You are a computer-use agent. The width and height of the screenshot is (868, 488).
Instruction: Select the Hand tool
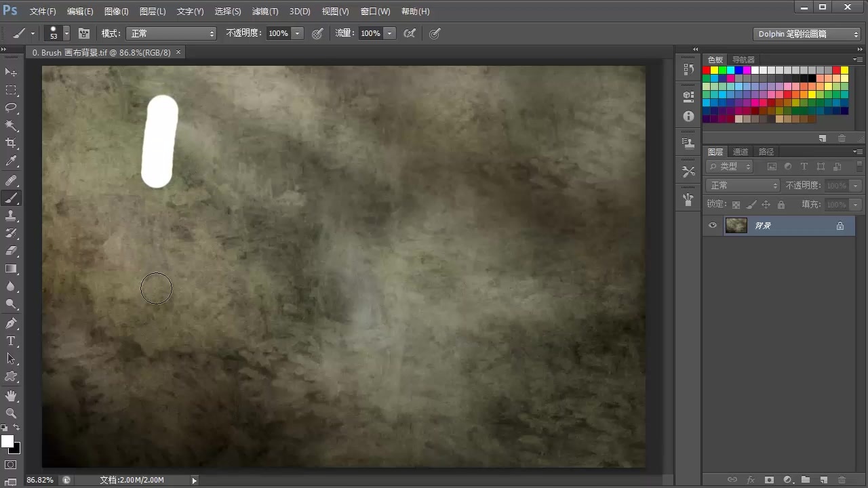[12, 396]
